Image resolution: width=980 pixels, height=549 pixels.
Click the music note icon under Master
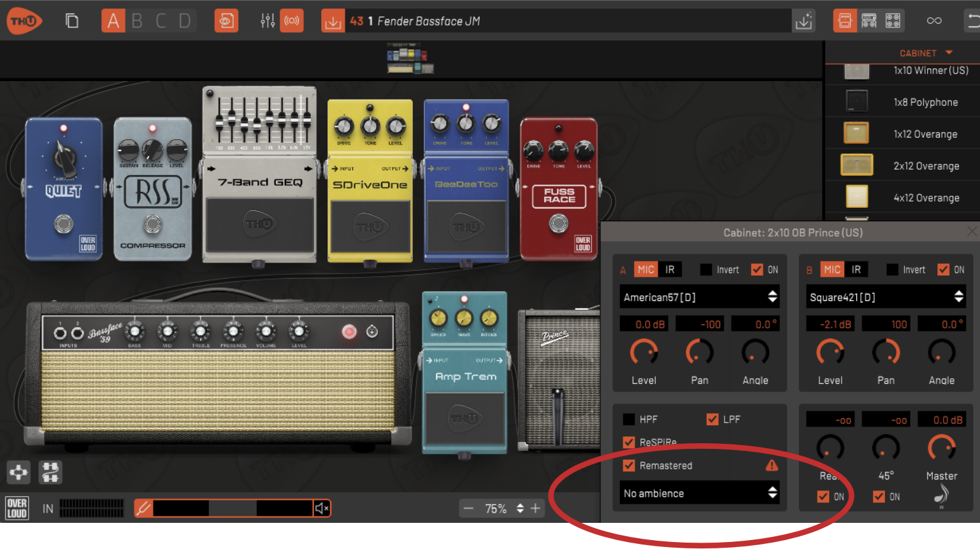pos(942,495)
